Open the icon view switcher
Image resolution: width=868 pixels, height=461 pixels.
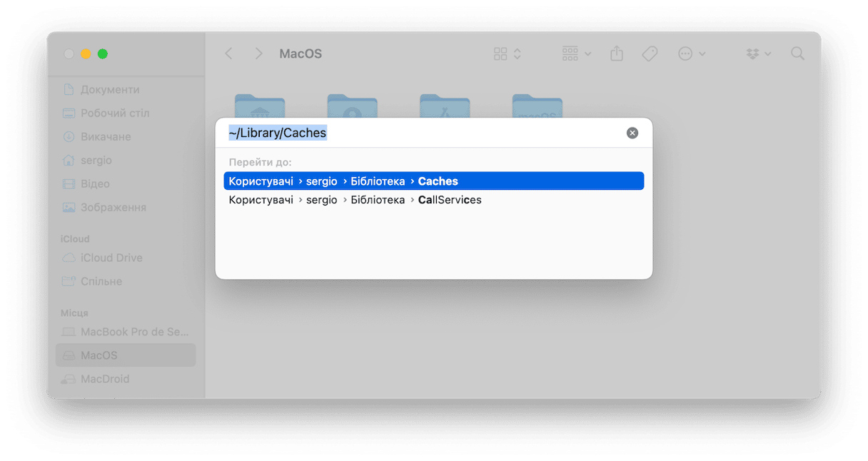(508, 54)
